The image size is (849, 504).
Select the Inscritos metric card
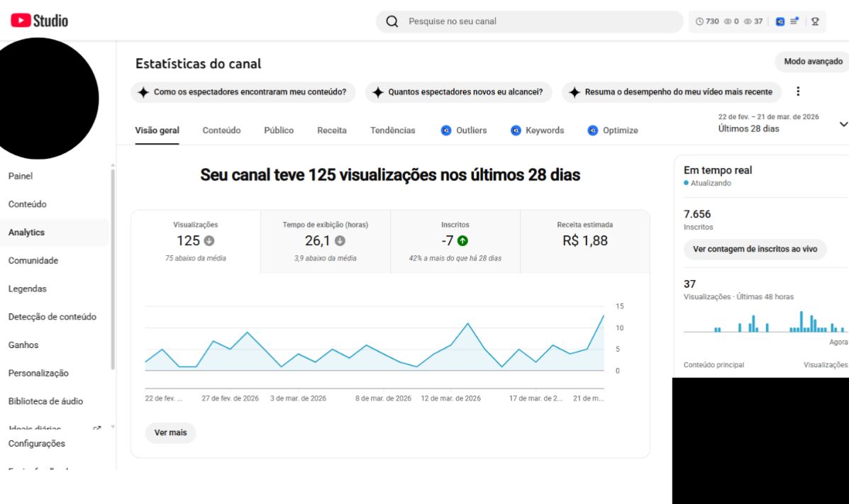(455, 242)
